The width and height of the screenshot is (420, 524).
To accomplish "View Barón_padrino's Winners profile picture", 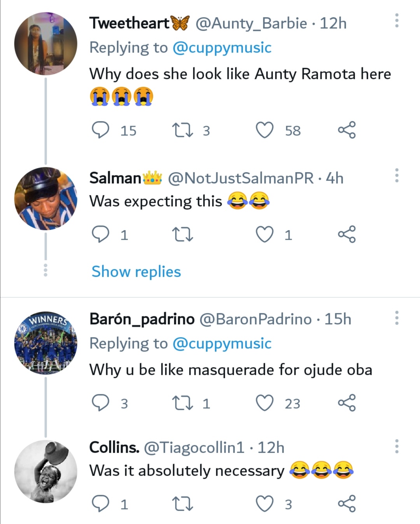I will (x=45, y=343).
